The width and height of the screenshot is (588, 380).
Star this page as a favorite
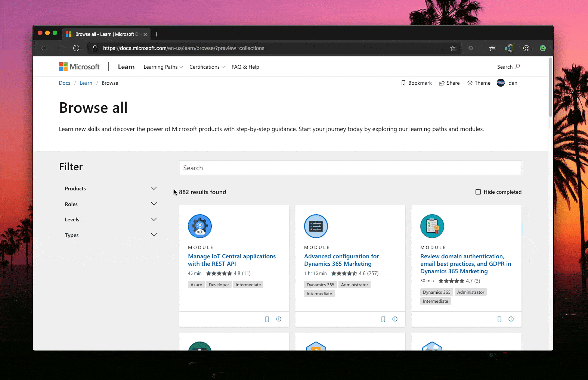[453, 48]
